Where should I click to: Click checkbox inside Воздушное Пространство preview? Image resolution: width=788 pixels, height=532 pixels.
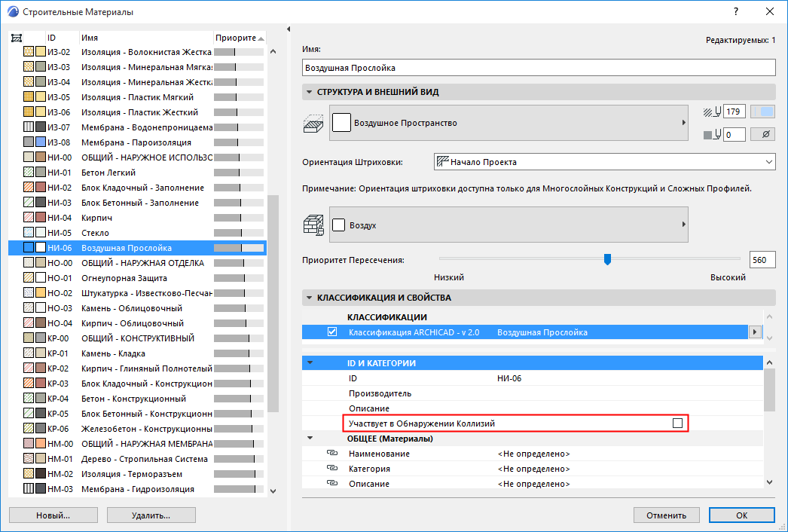(341, 123)
